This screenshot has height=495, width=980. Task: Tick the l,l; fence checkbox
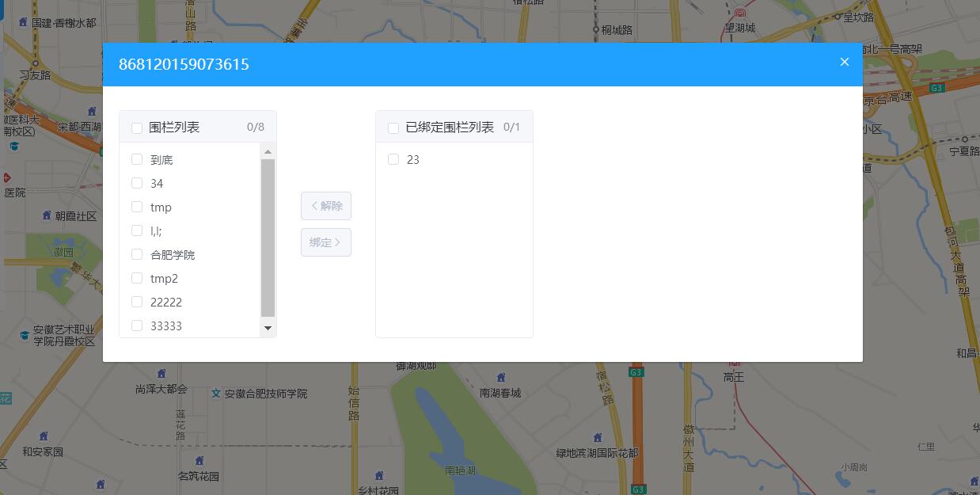[137, 230]
